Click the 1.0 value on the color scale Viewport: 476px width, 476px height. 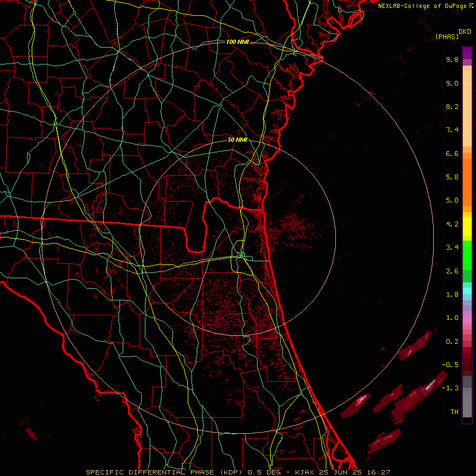[x=452, y=318]
